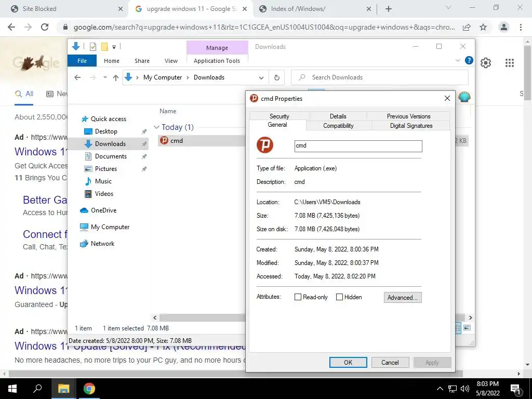The height and width of the screenshot is (399, 532).
Task: Open the Previous Versions tab
Action: coord(408,116)
